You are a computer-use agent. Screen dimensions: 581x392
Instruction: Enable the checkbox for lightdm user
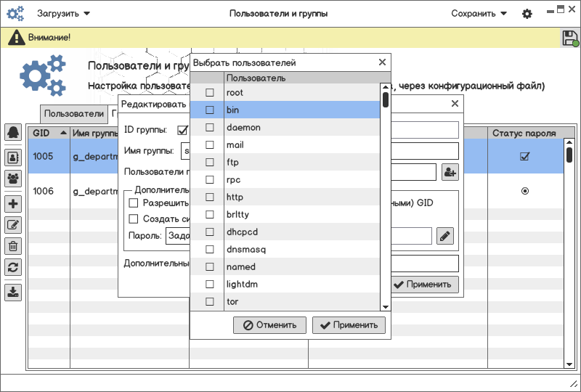(210, 285)
